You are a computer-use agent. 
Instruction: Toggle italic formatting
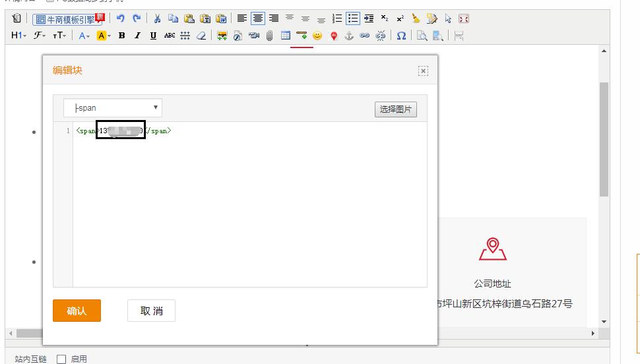(x=137, y=36)
